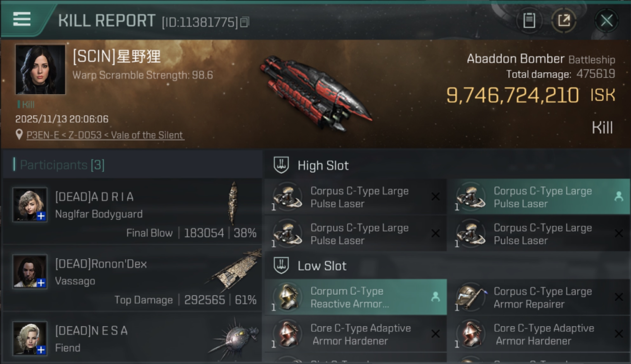Open the hamburger menu icon
631x364 pixels.
pyautogui.click(x=22, y=19)
